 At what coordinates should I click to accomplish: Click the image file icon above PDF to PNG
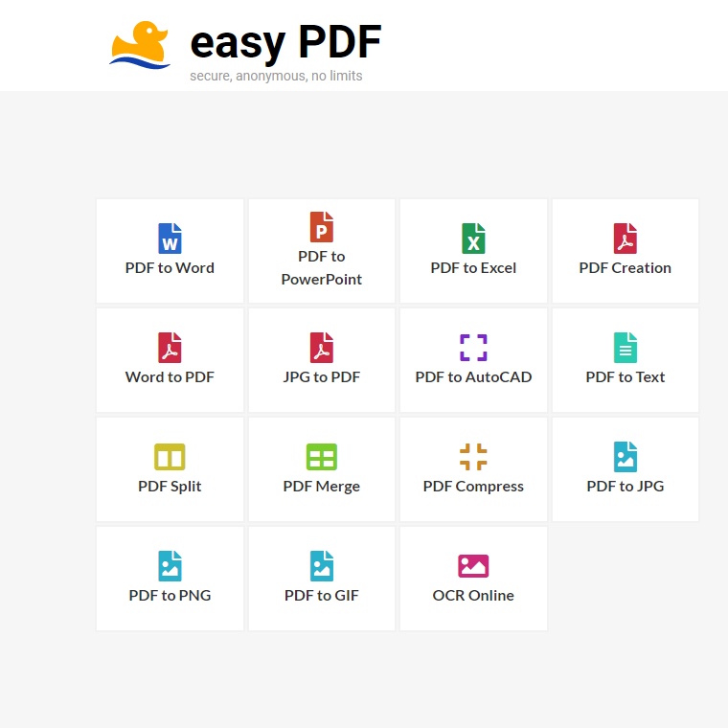point(170,566)
